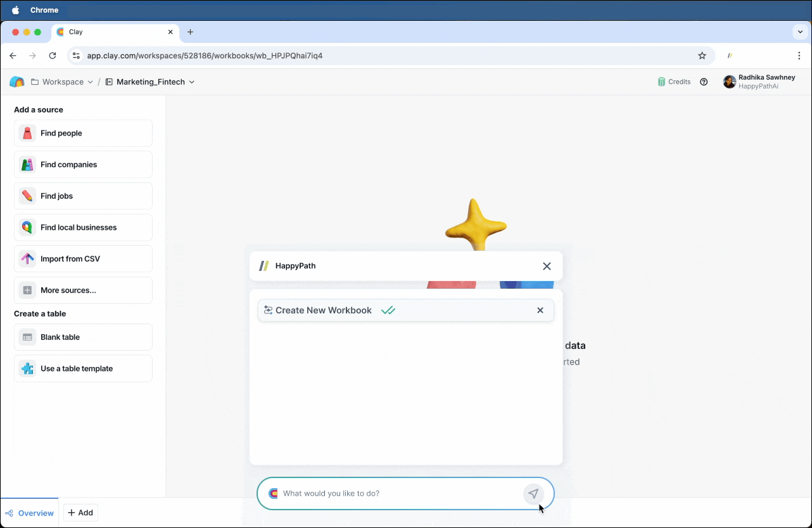Click the Import from CSV button
Screen dimensions: 812x528
tap(83, 259)
